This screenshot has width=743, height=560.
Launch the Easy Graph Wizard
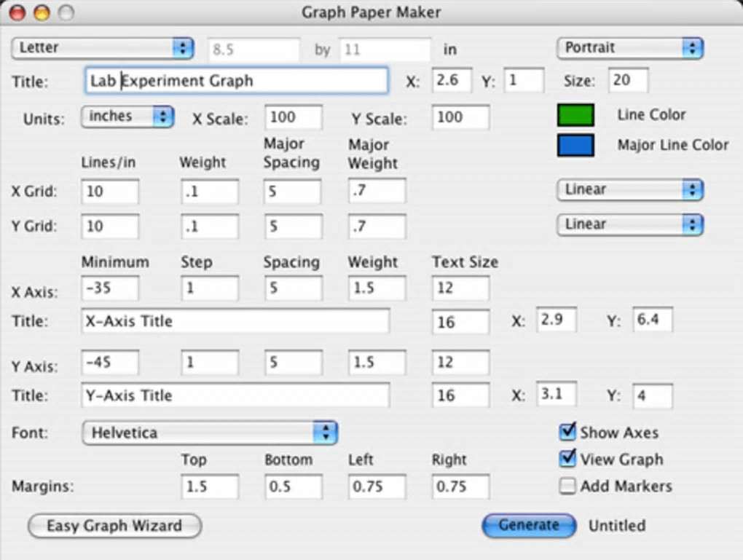(x=114, y=526)
